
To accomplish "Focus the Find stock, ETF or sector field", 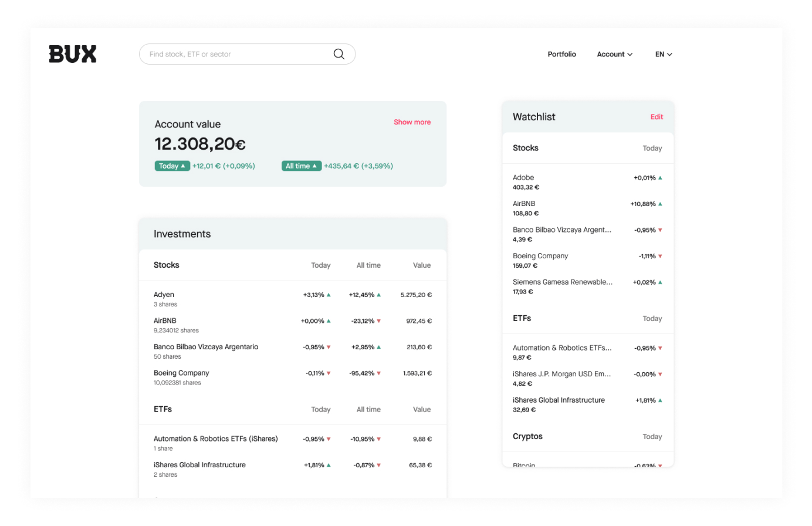I will coord(247,54).
